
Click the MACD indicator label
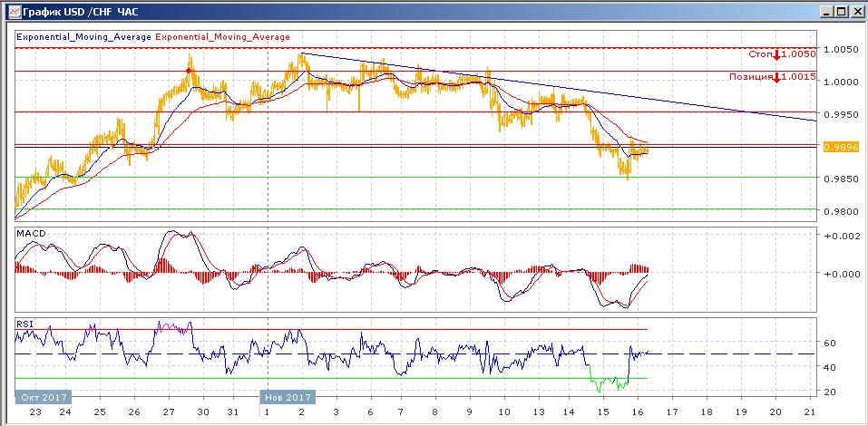[x=30, y=234]
